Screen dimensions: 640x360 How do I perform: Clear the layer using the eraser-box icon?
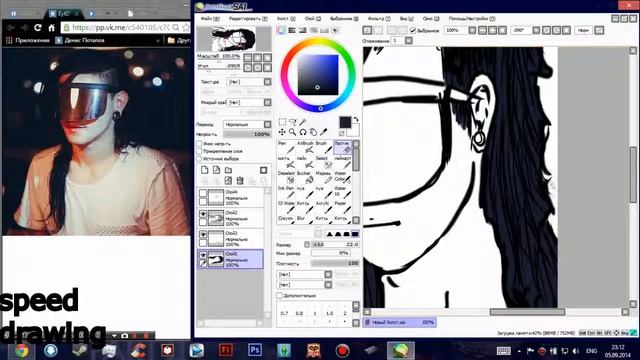(x=228, y=180)
